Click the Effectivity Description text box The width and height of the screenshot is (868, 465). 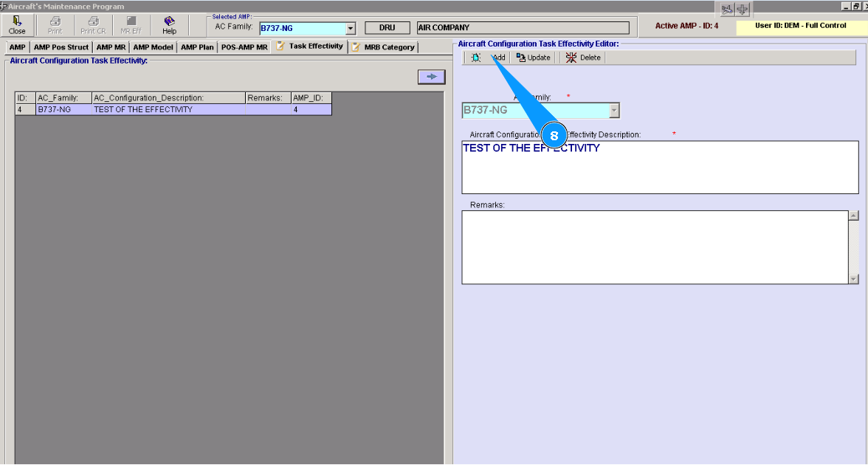(x=660, y=167)
